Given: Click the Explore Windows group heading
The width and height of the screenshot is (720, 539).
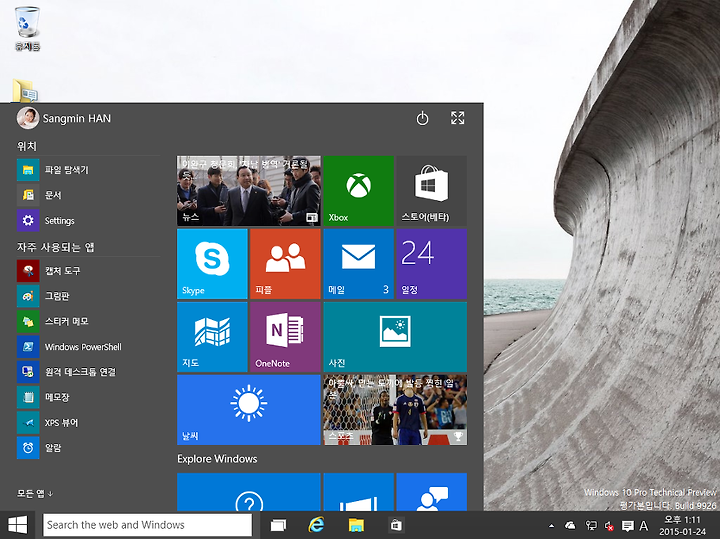Looking at the screenshot, I should pos(217,459).
